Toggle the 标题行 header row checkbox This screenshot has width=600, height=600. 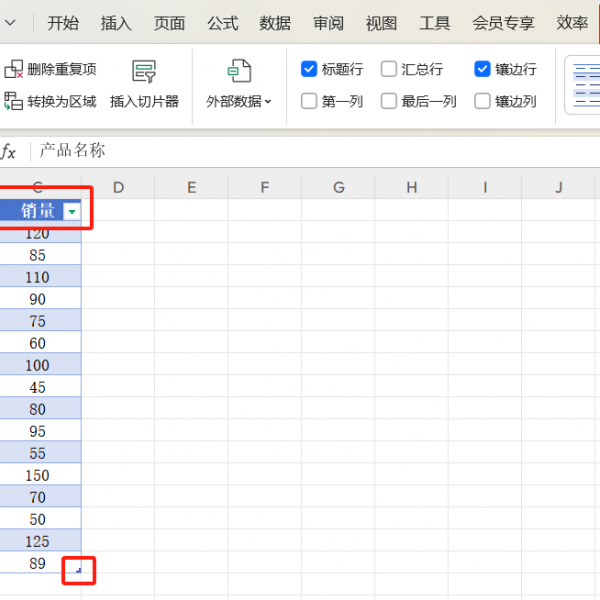pos(309,69)
